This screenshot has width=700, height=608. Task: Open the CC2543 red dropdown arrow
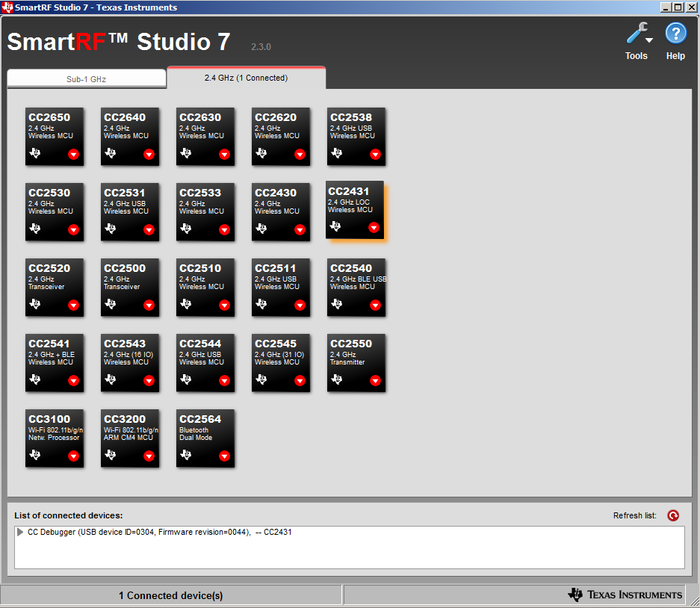pos(149,381)
